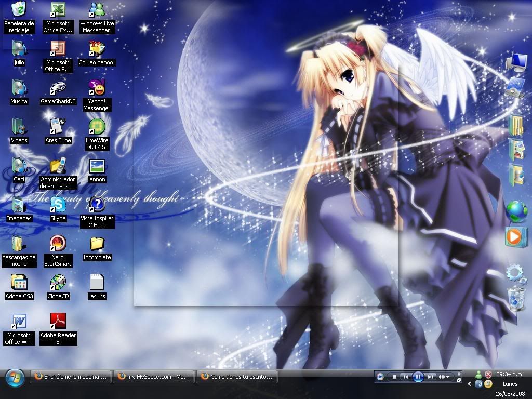Open My Computer icon in side dock
The height and width of the screenshot is (399, 532).
tap(516, 62)
